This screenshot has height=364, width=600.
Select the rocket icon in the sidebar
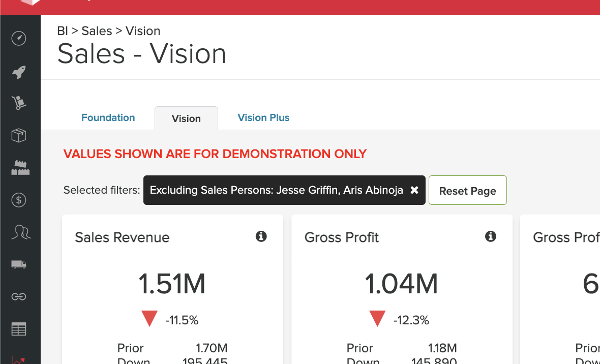pyautogui.click(x=19, y=71)
